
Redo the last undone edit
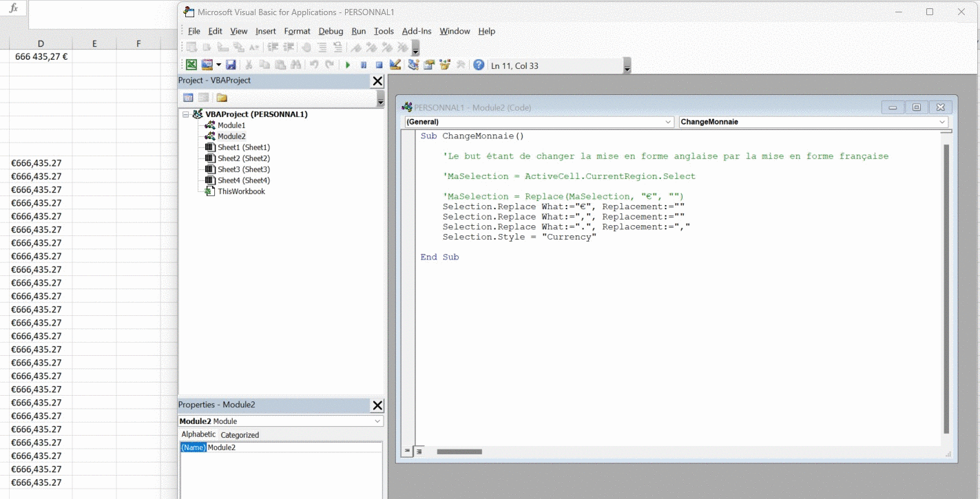(329, 64)
